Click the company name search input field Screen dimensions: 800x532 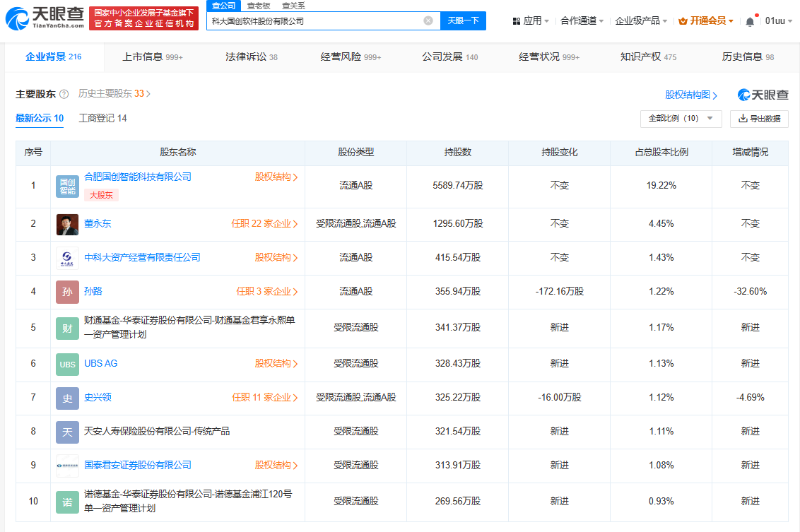click(x=314, y=21)
